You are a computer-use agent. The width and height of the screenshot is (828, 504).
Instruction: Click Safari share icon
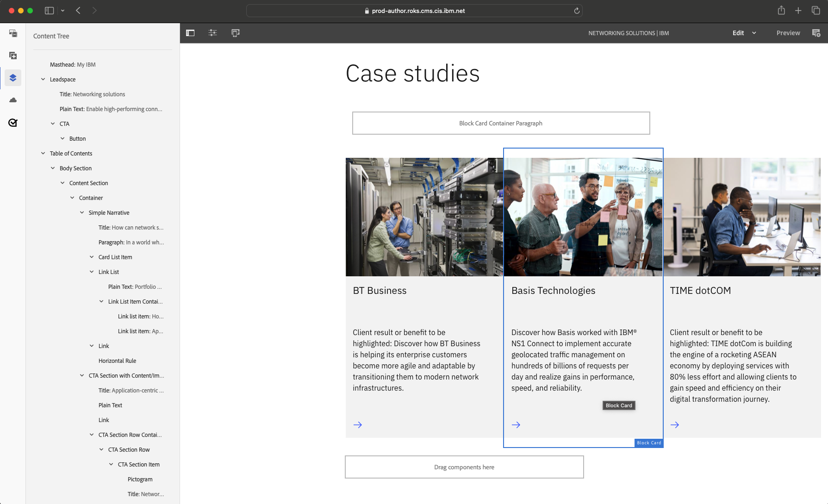781,10
